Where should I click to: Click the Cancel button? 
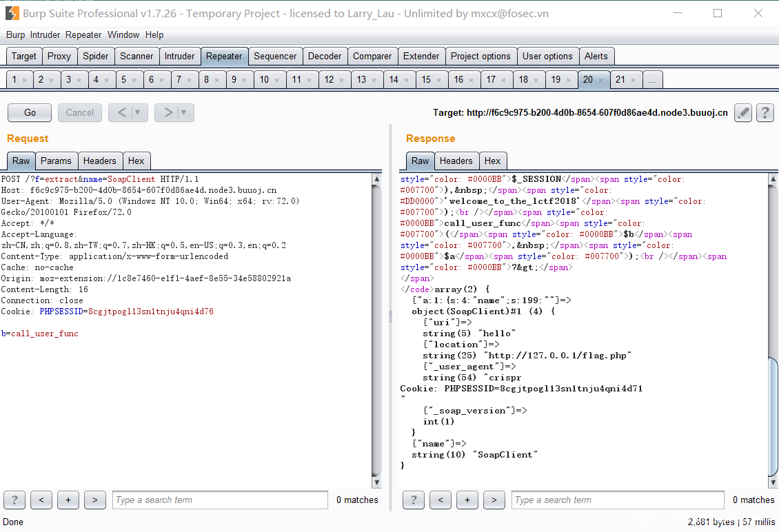(80, 113)
